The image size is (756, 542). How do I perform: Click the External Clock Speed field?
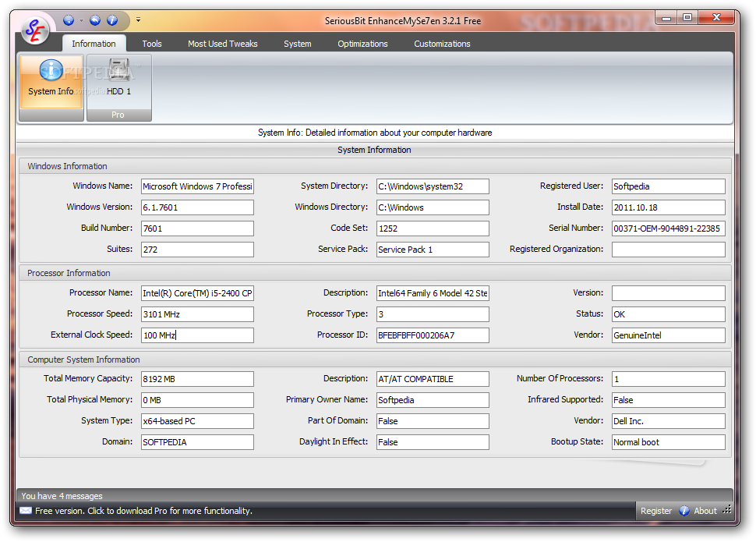(x=198, y=335)
